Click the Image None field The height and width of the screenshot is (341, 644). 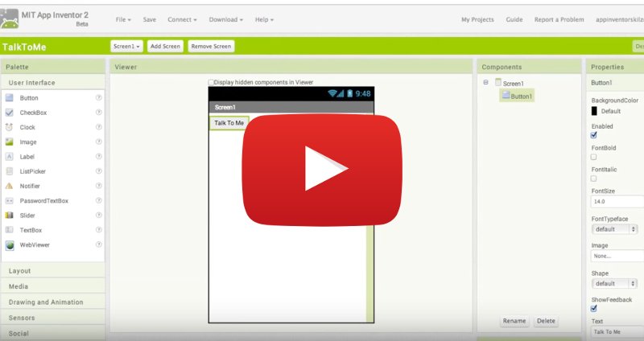617,256
